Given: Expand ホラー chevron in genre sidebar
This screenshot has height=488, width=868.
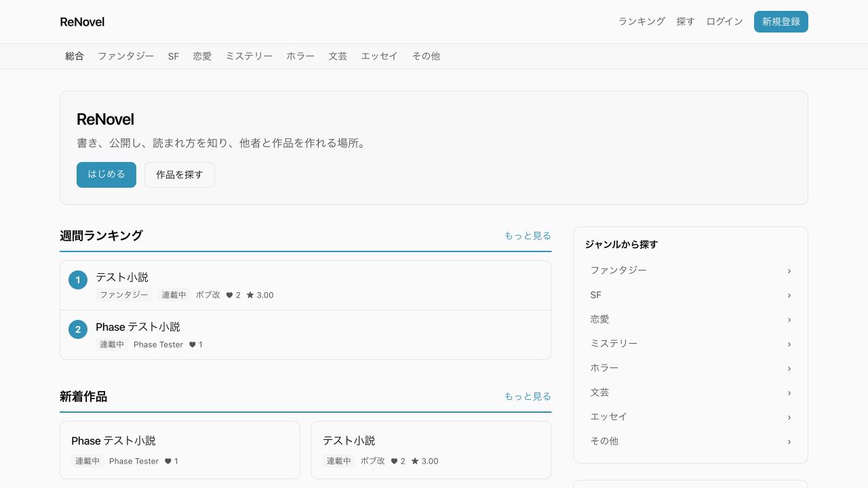Looking at the screenshot, I should (789, 369).
